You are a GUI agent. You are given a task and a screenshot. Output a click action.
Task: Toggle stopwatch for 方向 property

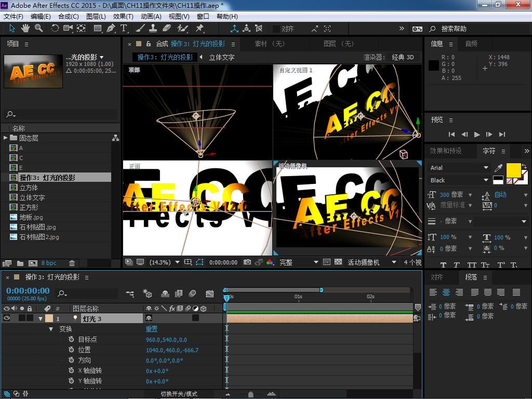(71, 360)
